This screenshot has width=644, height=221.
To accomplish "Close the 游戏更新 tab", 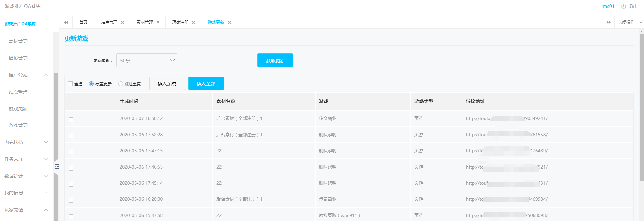I will click(229, 22).
